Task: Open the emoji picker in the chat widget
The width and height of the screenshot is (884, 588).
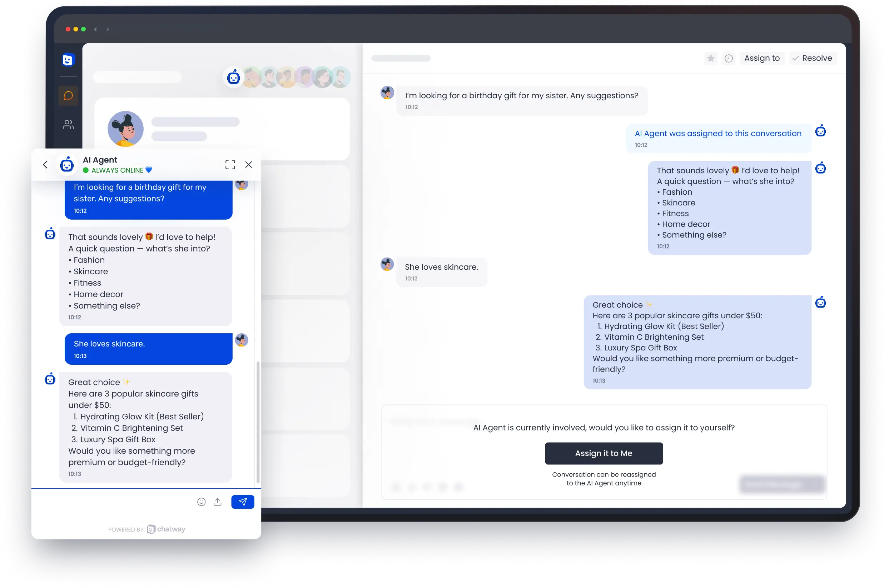Action: (x=202, y=502)
